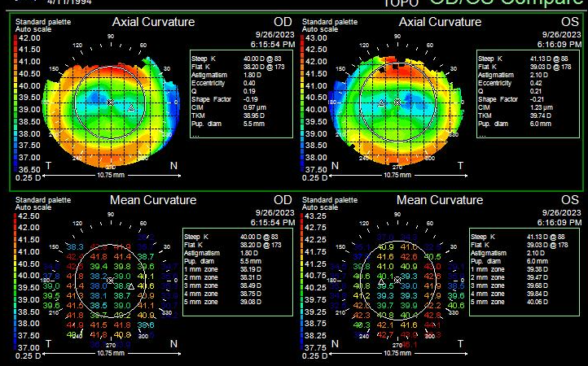This screenshot has width=588, height=366.
Task: Click 'Standard palette' label in Axial Curvature OD panel
Action: click(x=43, y=22)
